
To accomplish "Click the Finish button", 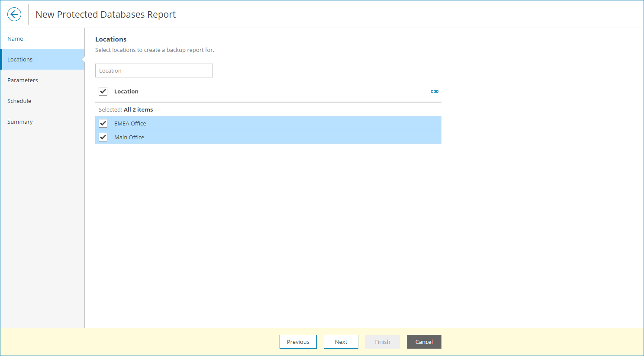I will (383, 342).
